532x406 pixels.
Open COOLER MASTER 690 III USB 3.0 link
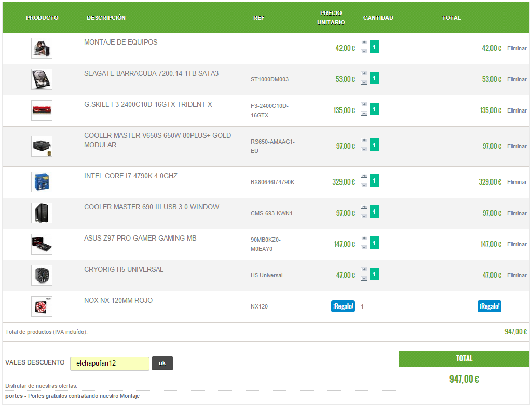coord(152,207)
